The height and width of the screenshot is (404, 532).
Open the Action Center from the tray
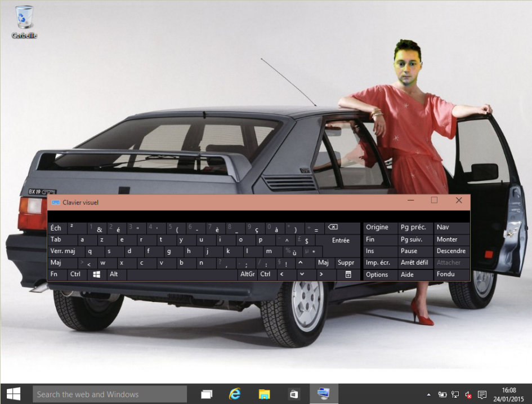[x=482, y=394]
